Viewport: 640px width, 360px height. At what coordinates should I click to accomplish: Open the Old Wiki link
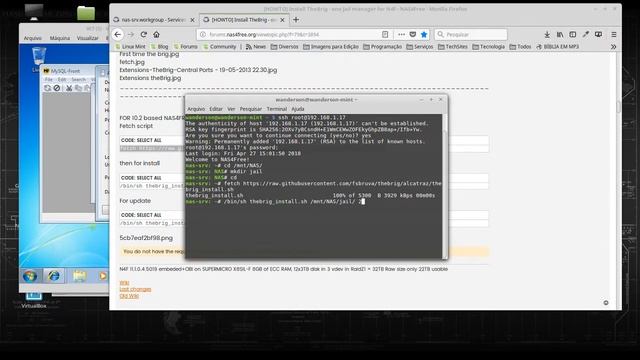point(129,296)
